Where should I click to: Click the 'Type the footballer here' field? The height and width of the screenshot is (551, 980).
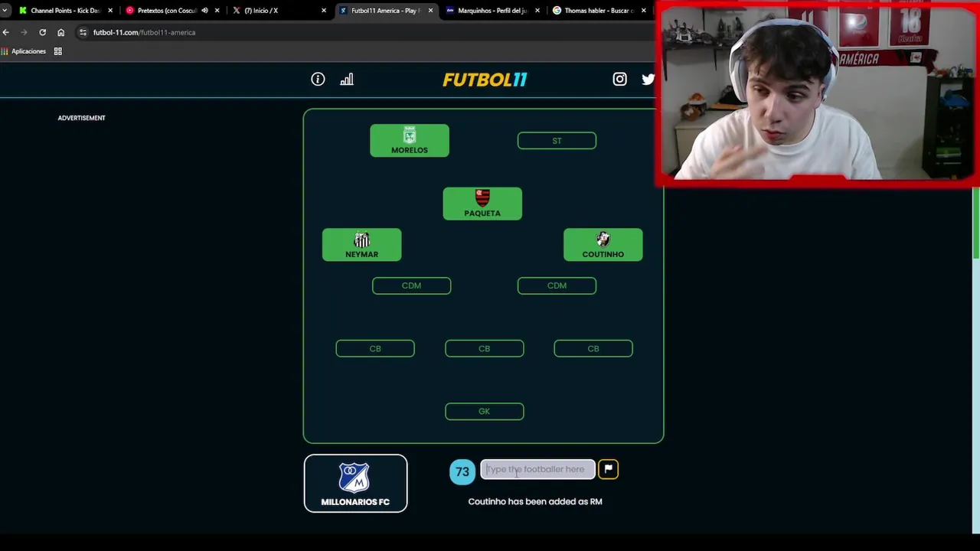click(537, 469)
